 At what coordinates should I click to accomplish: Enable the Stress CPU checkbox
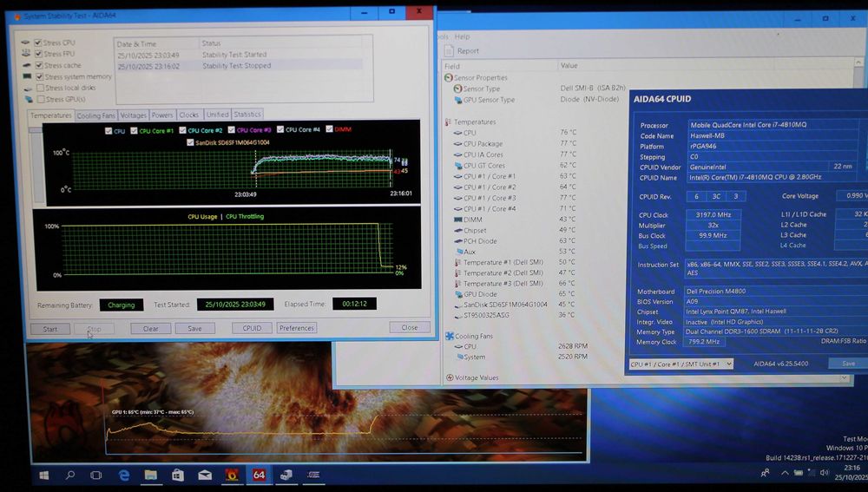coord(38,43)
